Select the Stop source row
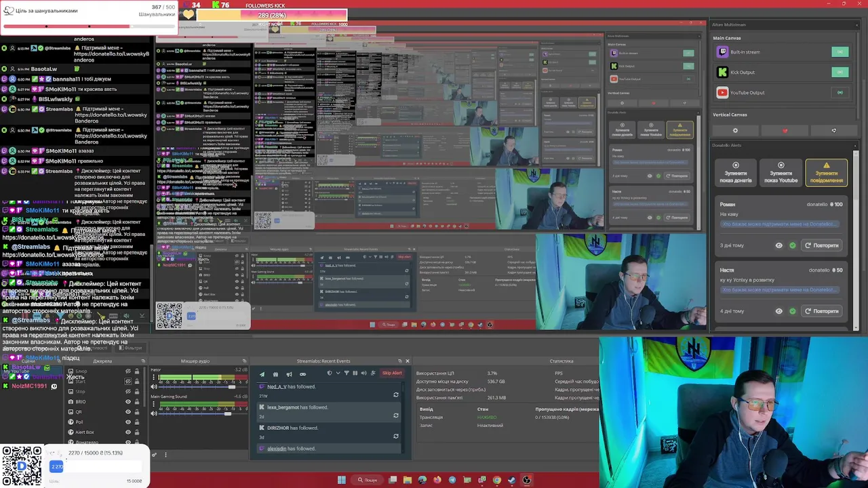 tap(104, 392)
